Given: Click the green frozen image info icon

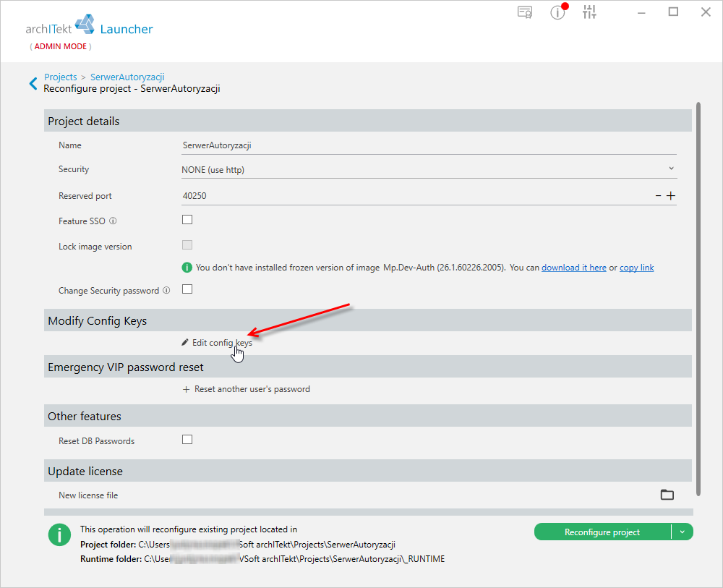Looking at the screenshot, I should point(187,268).
